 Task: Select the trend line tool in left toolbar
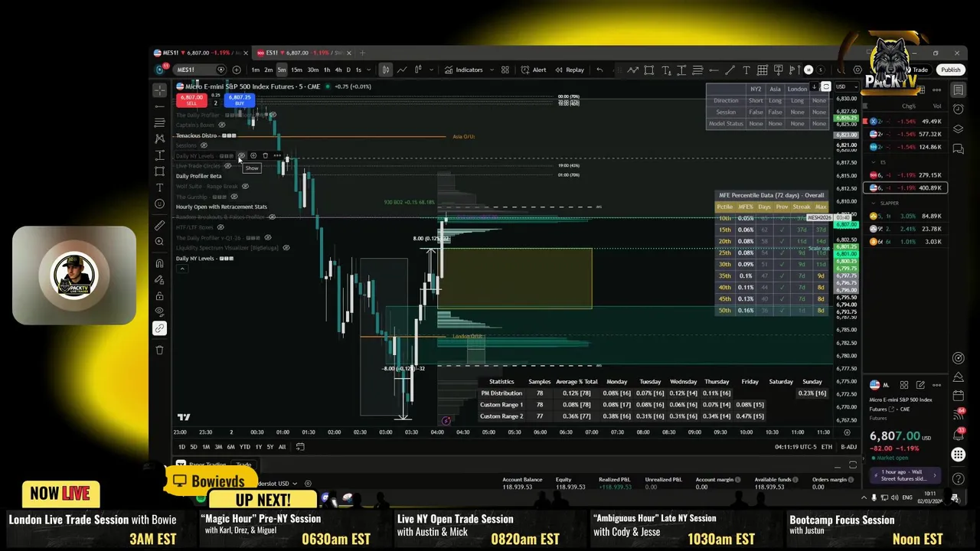(x=159, y=106)
